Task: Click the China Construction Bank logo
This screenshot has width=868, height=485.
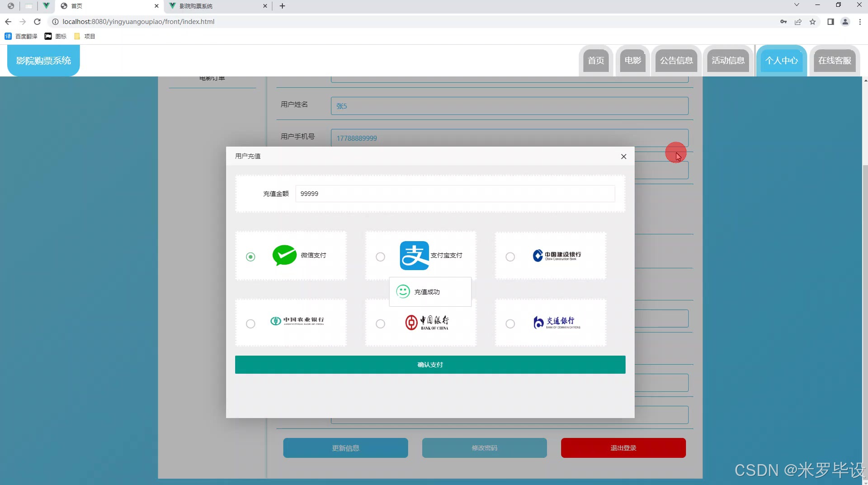Action: [x=557, y=256]
